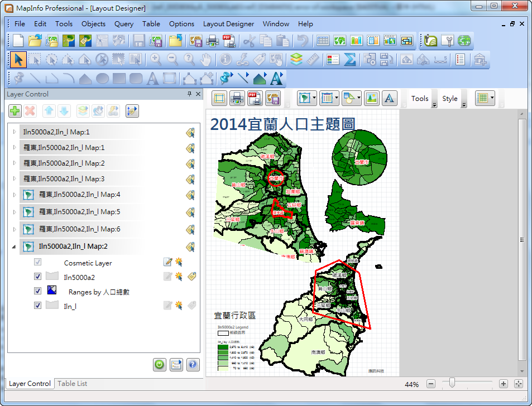Select the Line drawing tool
Image resolution: width=532 pixels, height=406 pixels.
[35, 79]
